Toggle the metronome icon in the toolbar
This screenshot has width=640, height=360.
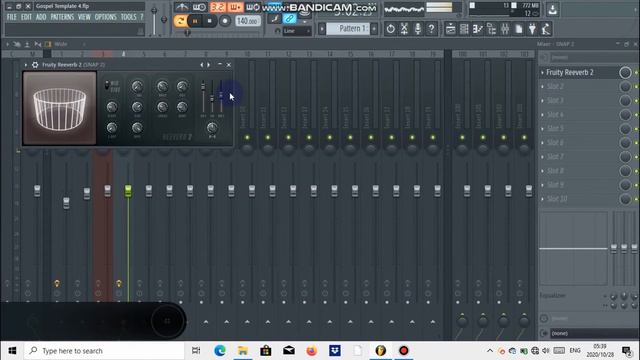[182, 7]
